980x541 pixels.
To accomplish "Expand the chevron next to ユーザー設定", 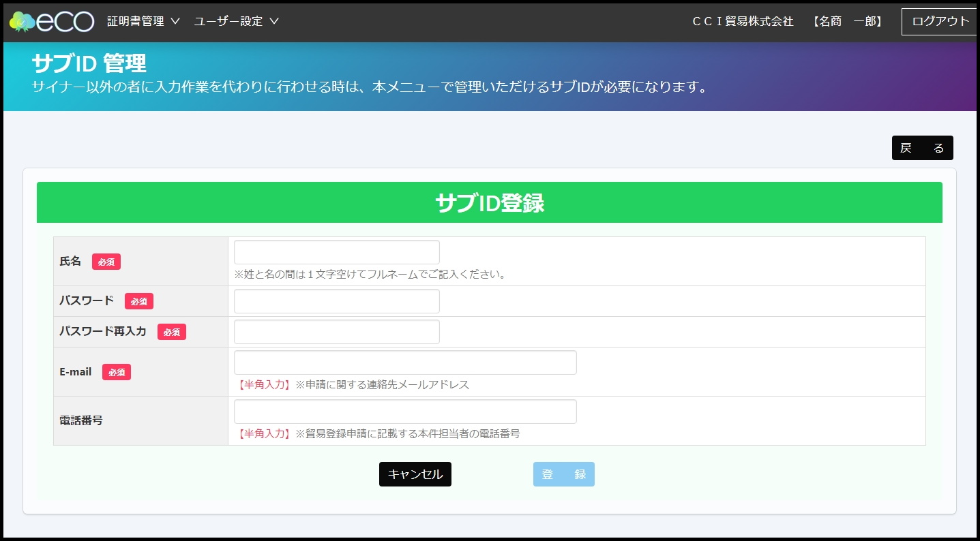I will pos(274,21).
